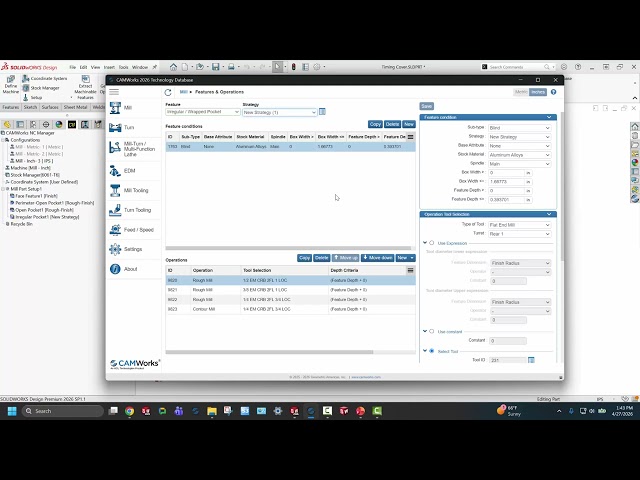Switch units to Inches
Screen dimensions: 640x480
tap(538, 92)
